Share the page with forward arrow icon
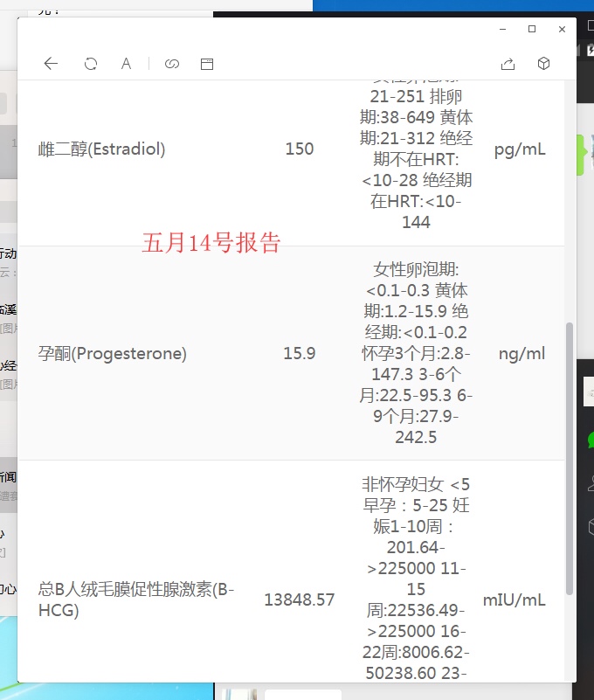Screen dimensions: 594x700 coord(508,64)
